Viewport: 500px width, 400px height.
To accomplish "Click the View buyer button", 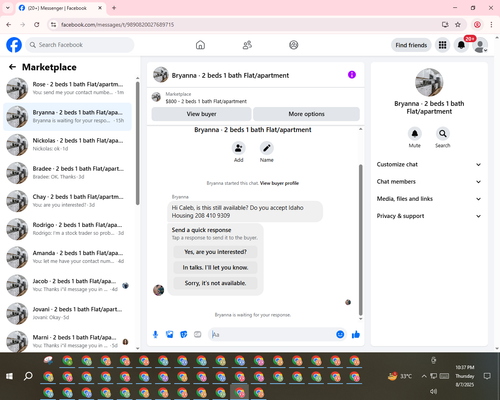I will [x=201, y=114].
